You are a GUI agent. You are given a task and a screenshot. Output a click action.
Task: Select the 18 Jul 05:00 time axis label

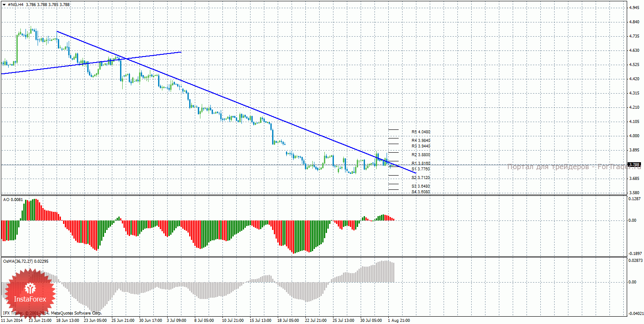coord(288,321)
